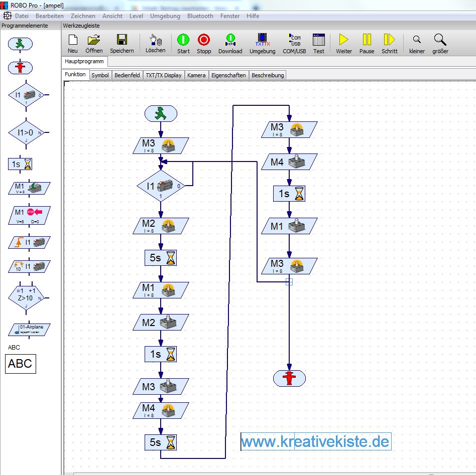
Task: Select the Hauptprogramm tab
Action: [84, 61]
